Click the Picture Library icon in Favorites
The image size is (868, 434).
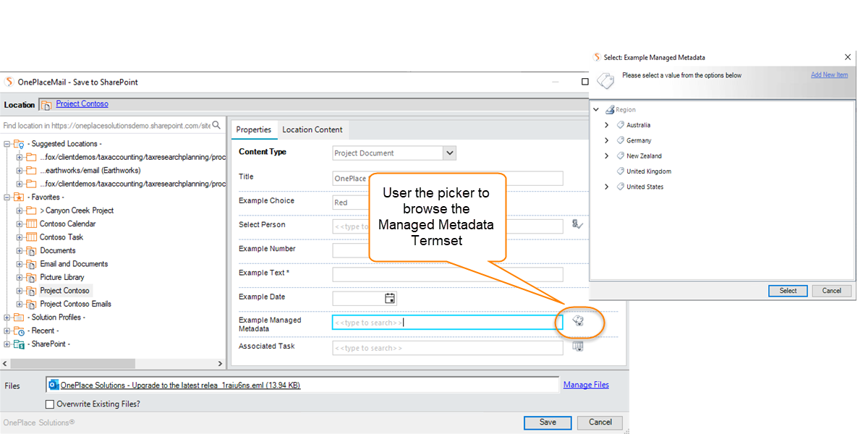tap(31, 278)
